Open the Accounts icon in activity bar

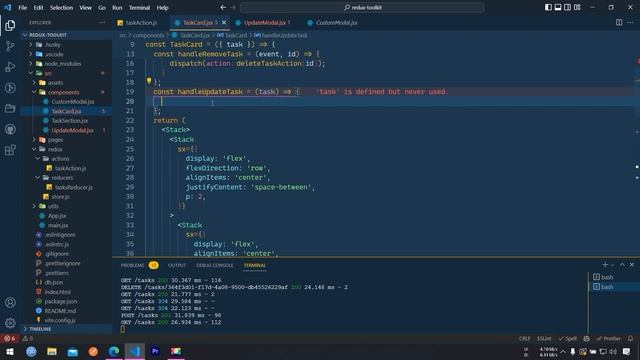(x=10, y=302)
